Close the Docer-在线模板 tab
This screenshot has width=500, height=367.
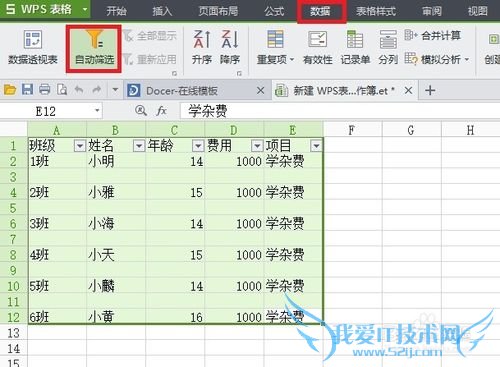260,90
